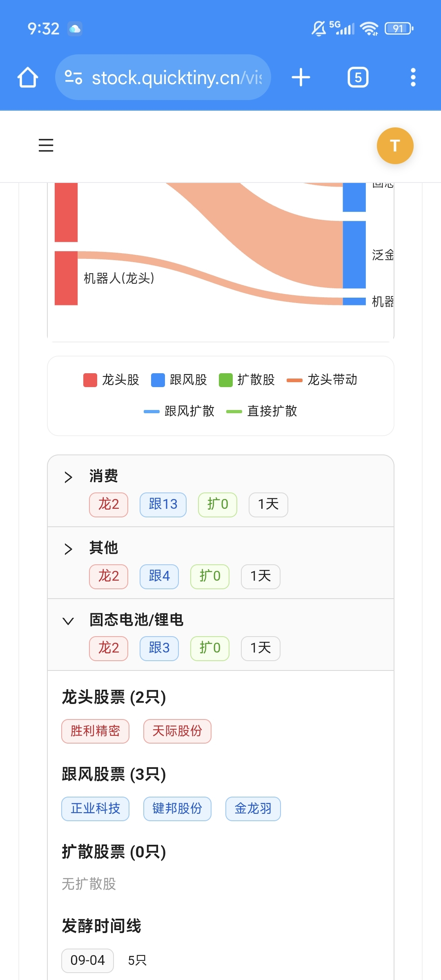Toggle 龙头带动 legend line
Screen dimensions: 441x980
point(322,380)
